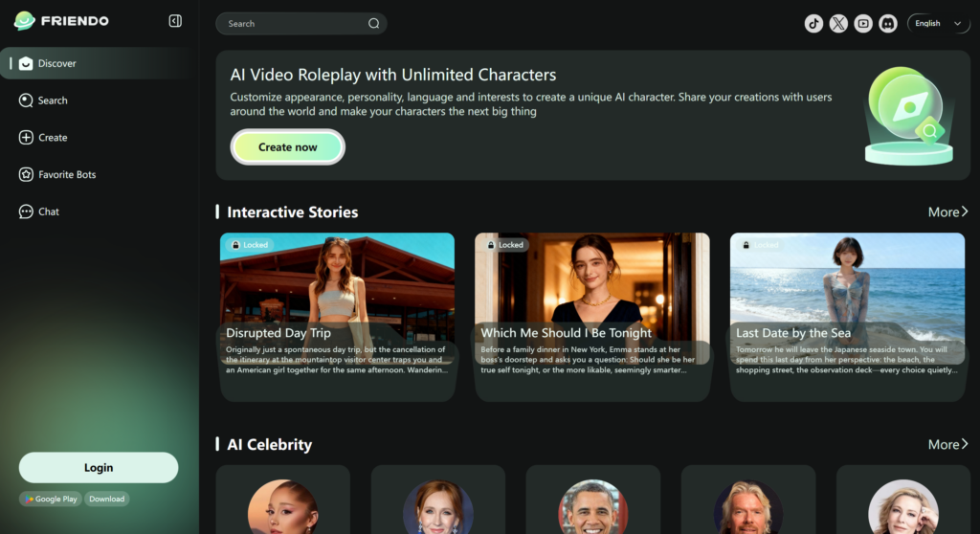The width and height of the screenshot is (980, 534).
Task: Expand More for AI Celebrity
Action: click(947, 444)
